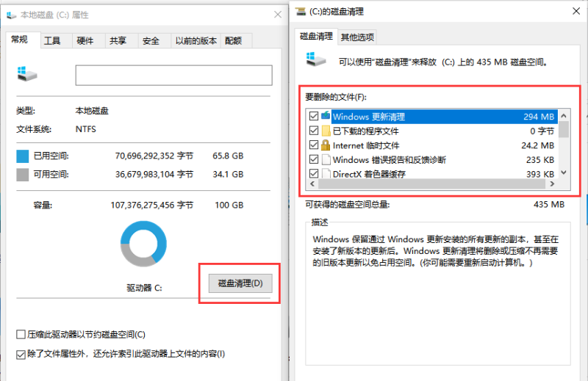Click the drive name input field
Image resolution: width=588 pixels, height=381 pixels.
(174, 76)
